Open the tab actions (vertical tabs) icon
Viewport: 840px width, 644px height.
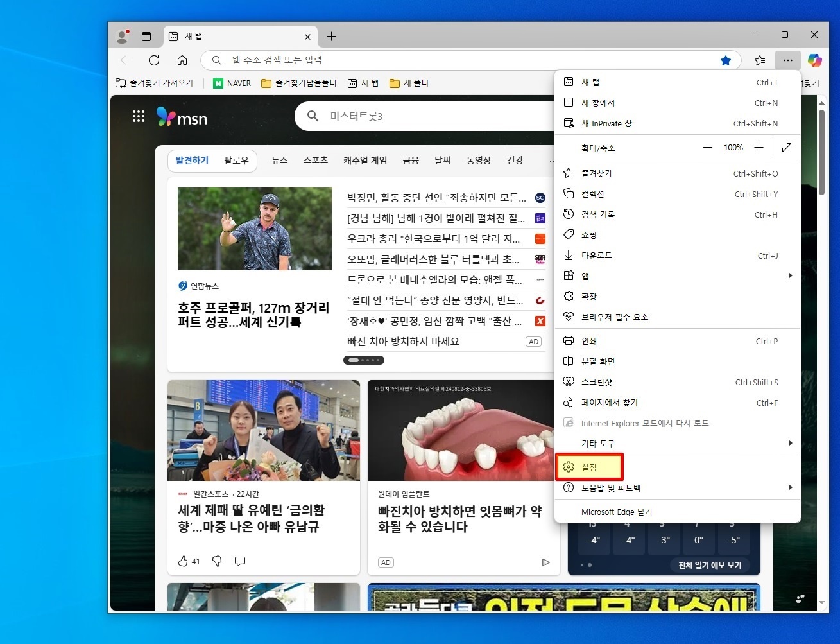pyautogui.click(x=146, y=37)
